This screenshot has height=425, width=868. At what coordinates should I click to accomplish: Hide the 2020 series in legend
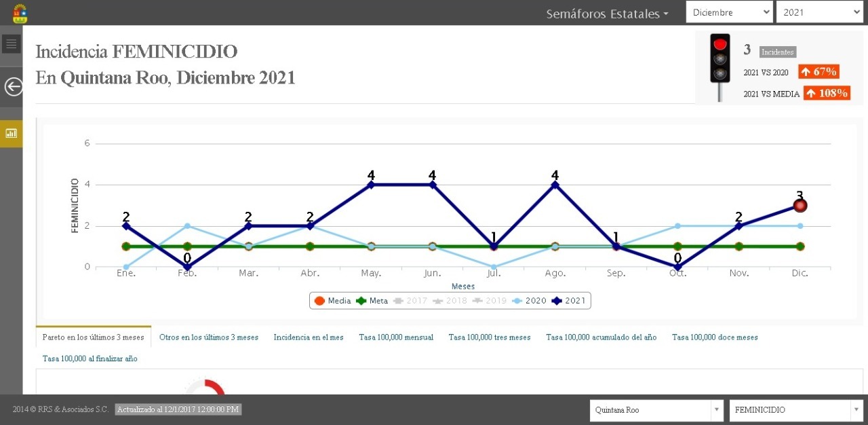click(530, 301)
